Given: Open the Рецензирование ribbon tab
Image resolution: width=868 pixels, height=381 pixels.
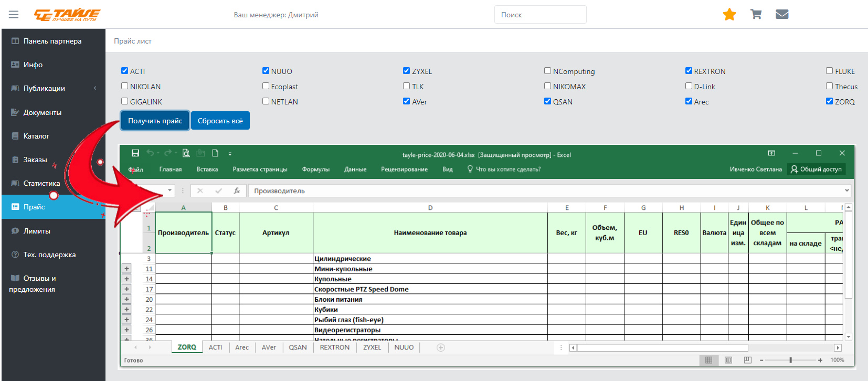Looking at the screenshot, I should (x=405, y=170).
